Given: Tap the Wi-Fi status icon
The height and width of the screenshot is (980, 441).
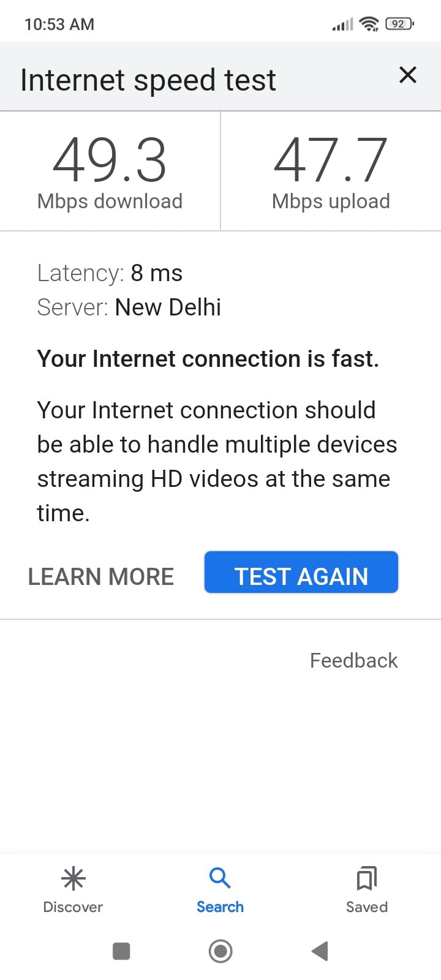Looking at the screenshot, I should click(x=369, y=24).
